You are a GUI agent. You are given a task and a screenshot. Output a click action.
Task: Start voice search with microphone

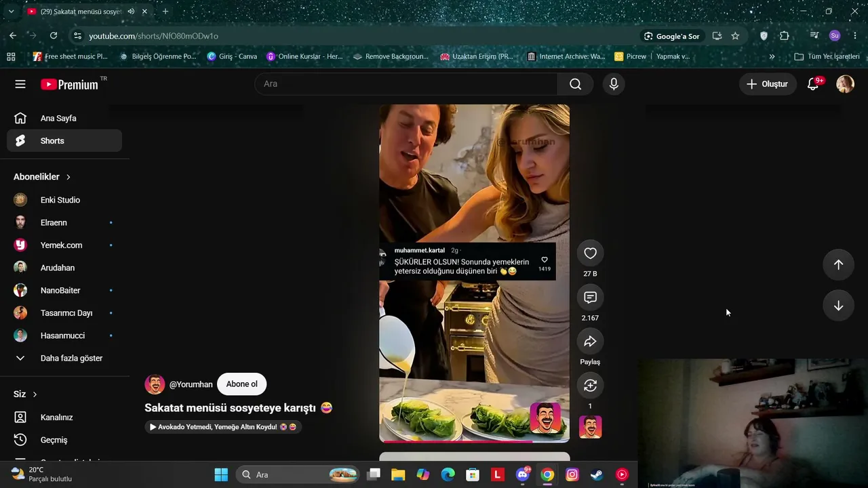(614, 84)
